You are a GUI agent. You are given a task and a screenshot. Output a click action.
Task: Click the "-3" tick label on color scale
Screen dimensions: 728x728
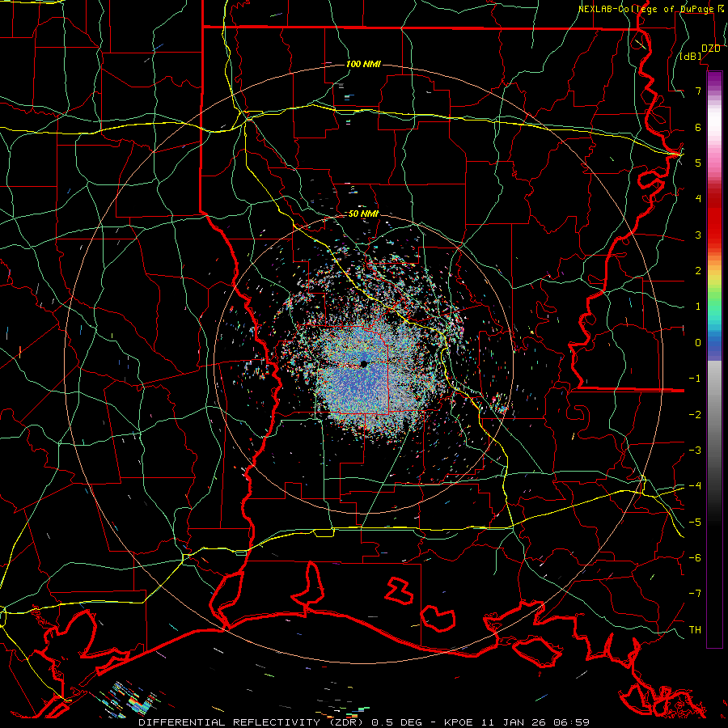coord(695,451)
